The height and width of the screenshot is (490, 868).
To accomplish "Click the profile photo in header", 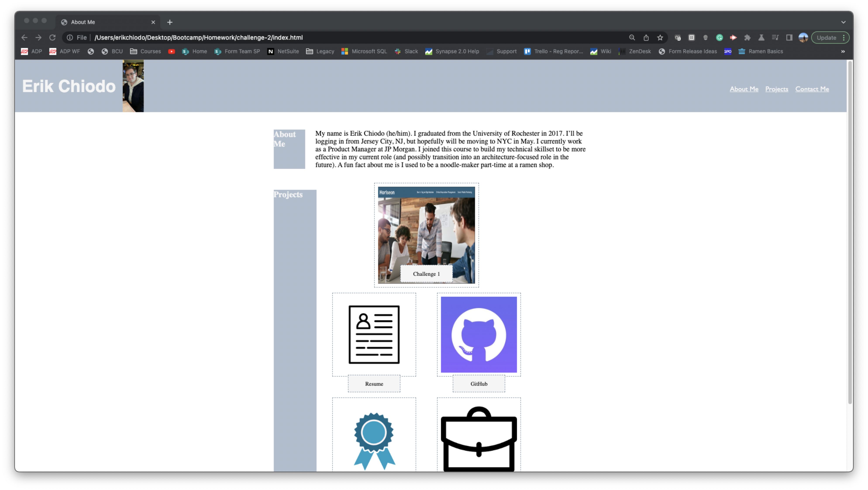I will point(133,86).
